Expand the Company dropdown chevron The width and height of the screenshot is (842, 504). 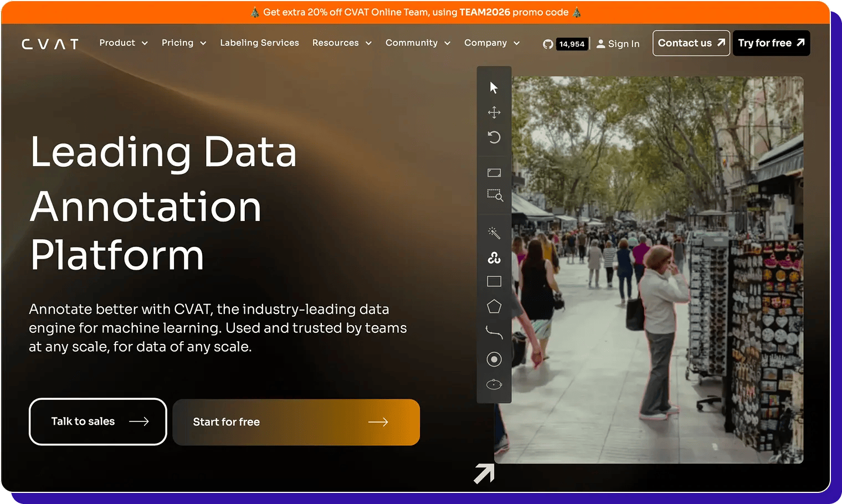pos(517,43)
